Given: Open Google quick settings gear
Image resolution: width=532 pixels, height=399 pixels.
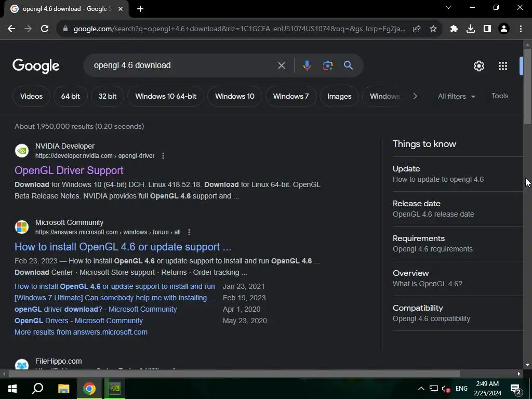Looking at the screenshot, I should pyautogui.click(x=478, y=66).
